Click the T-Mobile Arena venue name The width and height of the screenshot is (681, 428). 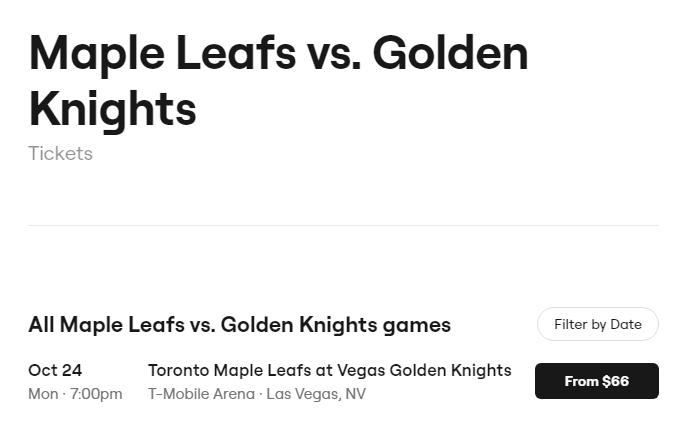coord(201,394)
